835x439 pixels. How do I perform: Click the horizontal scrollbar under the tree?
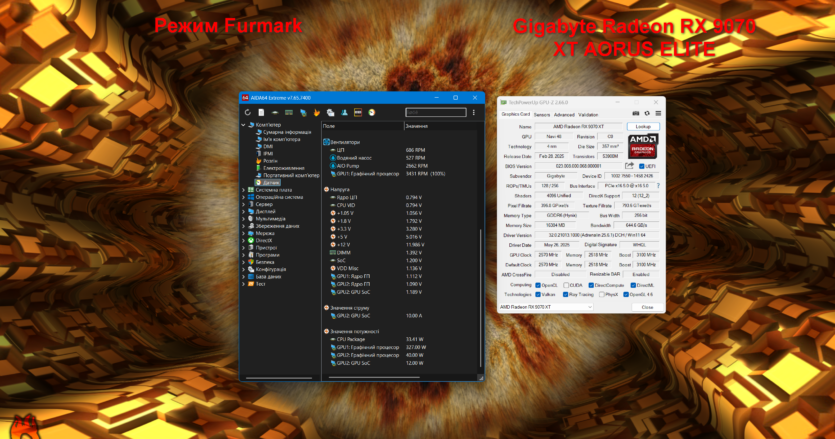pyautogui.click(x=279, y=378)
